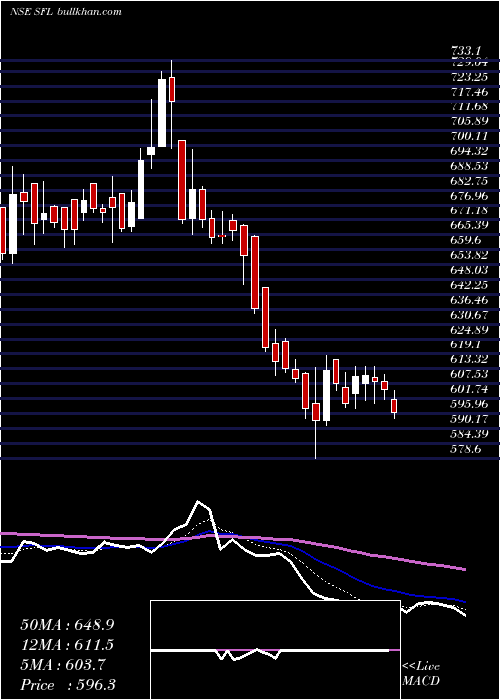Select the 50MA : 648.9 readout

(67, 625)
